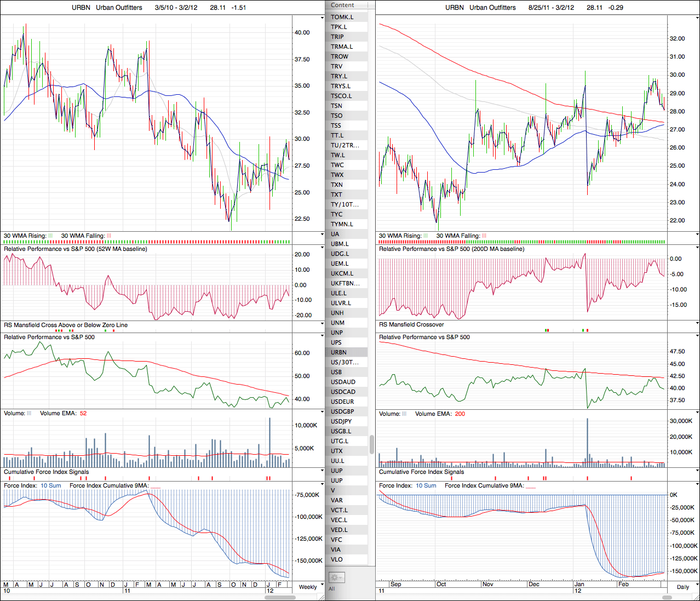Open the Weekly timeframe dropdown

pos(308,587)
